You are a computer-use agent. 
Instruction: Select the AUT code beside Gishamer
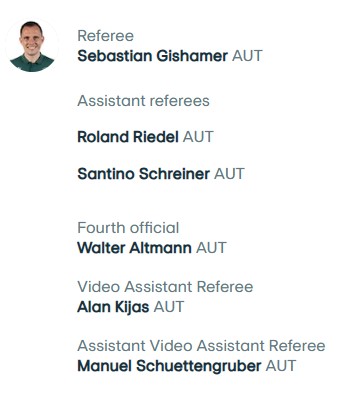tap(247, 56)
